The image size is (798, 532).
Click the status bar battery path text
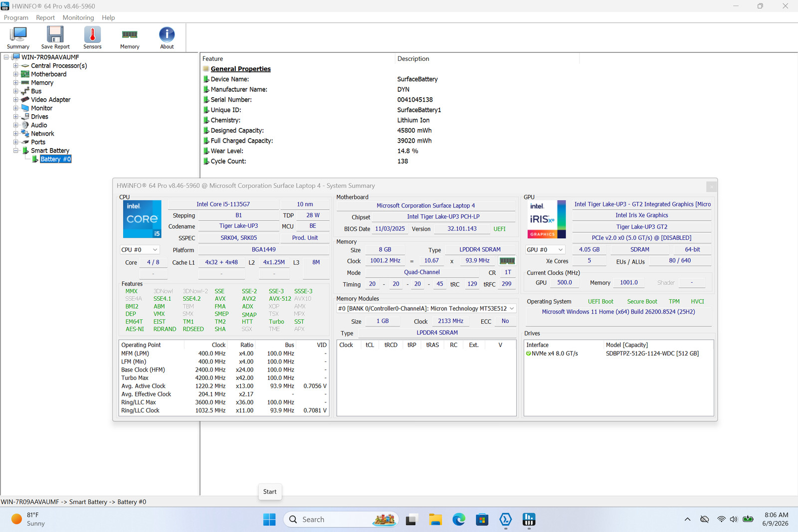[x=73, y=502]
